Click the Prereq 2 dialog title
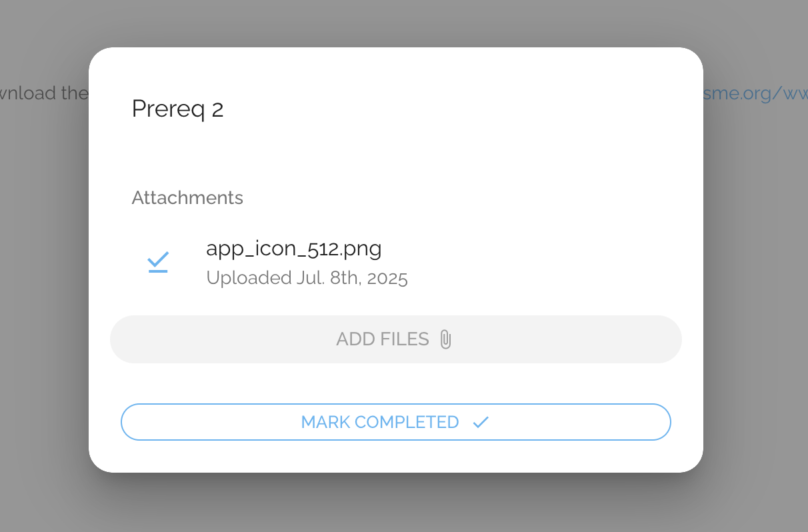 (177, 109)
